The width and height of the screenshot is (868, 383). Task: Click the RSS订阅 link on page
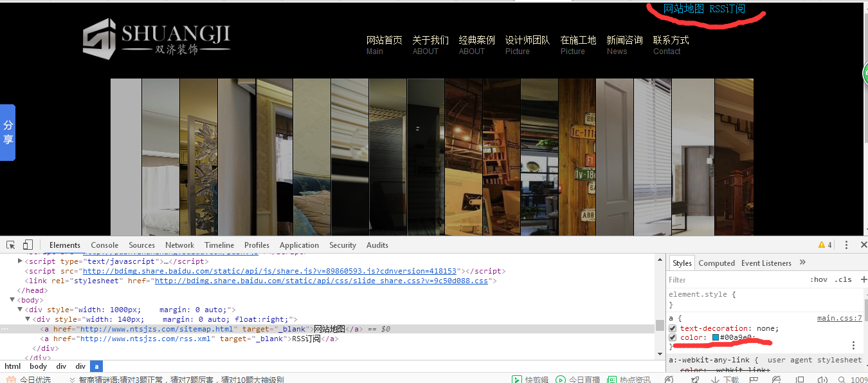pos(727,9)
